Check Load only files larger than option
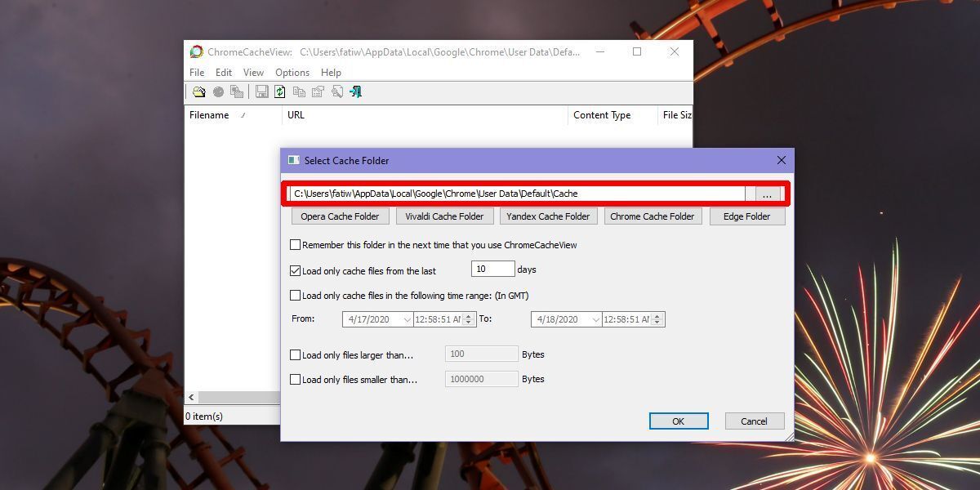The width and height of the screenshot is (980, 490). pos(296,354)
